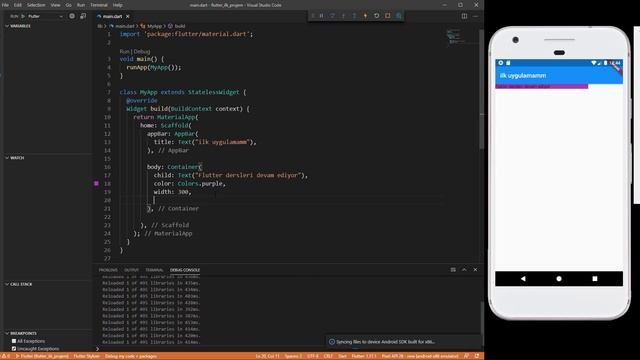
Task: Open the Help menu
Action: pos(118,5)
